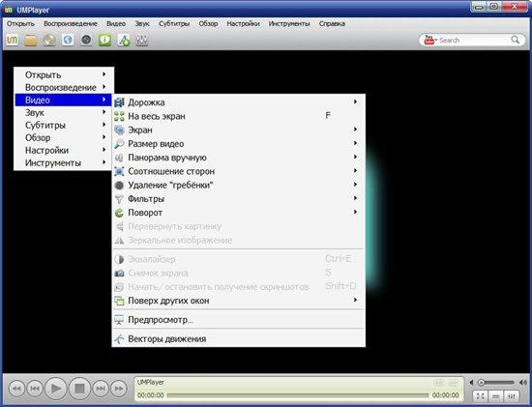Click the windows icon beside Поверх других окон

tap(119, 301)
